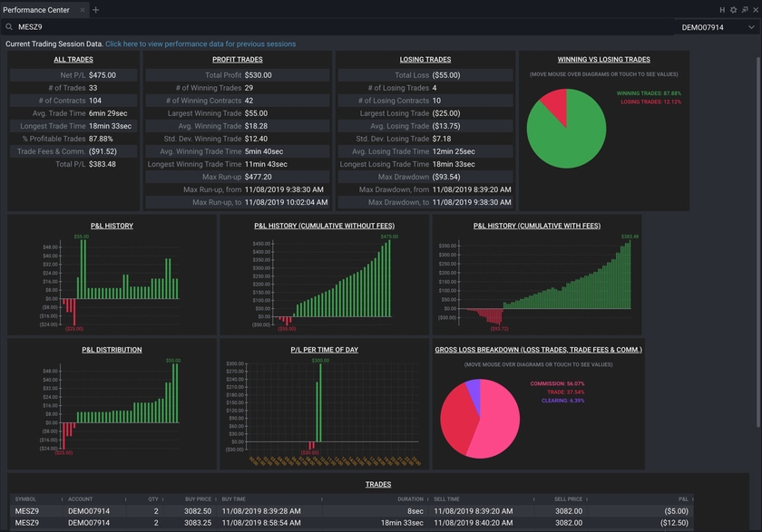Pop out the window using the detach icon
762x532 pixels.
pos(744,10)
